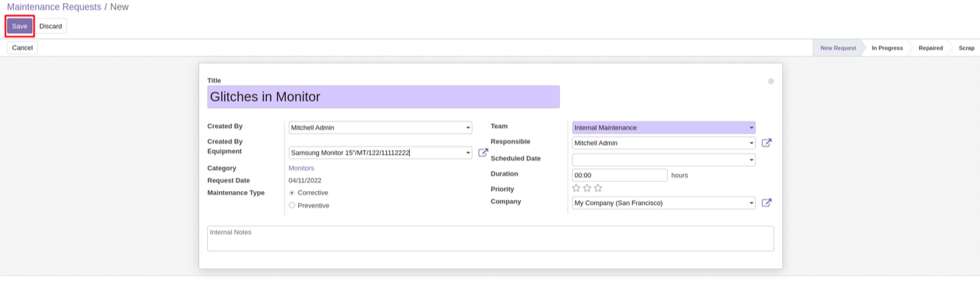Viewport: 980px width, 288px height.
Task: Set priority to one star
Action: (x=576, y=189)
